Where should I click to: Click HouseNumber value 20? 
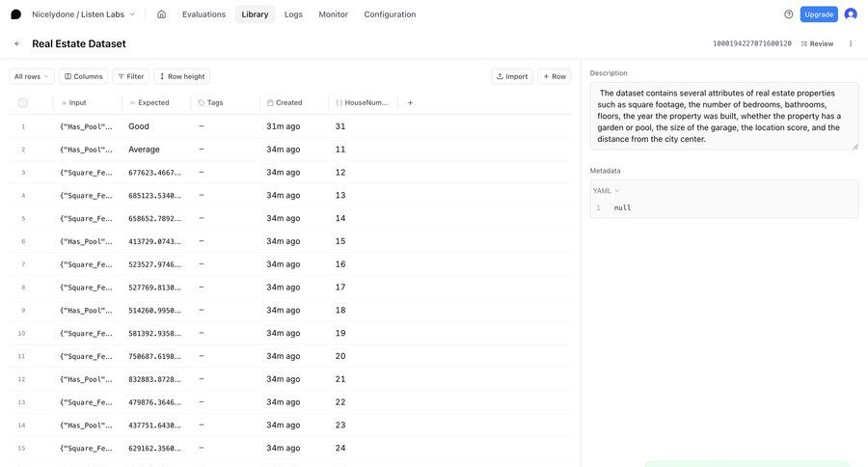click(x=340, y=356)
